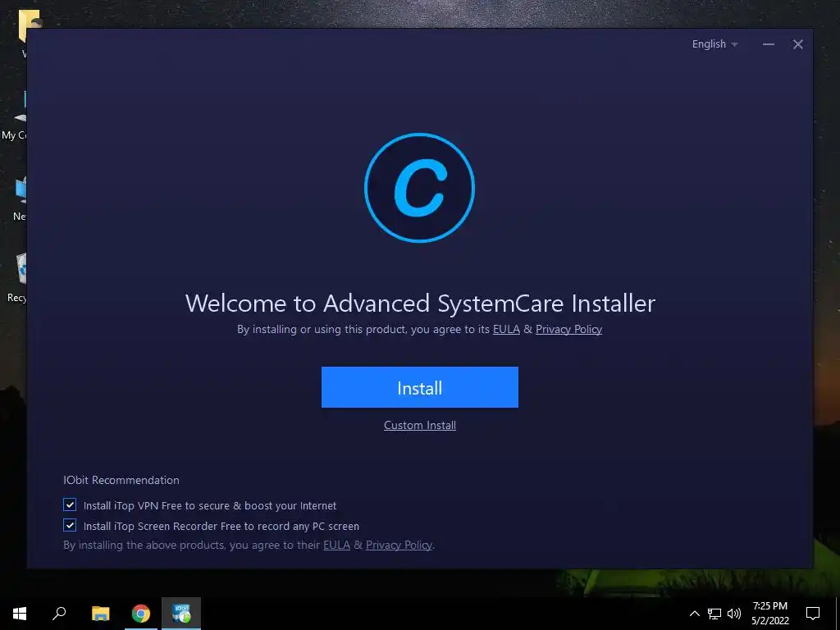Image resolution: width=840 pixels, height=630 pixels.
Task: Open the volume speaker tray icon
Action: (734, 614)
